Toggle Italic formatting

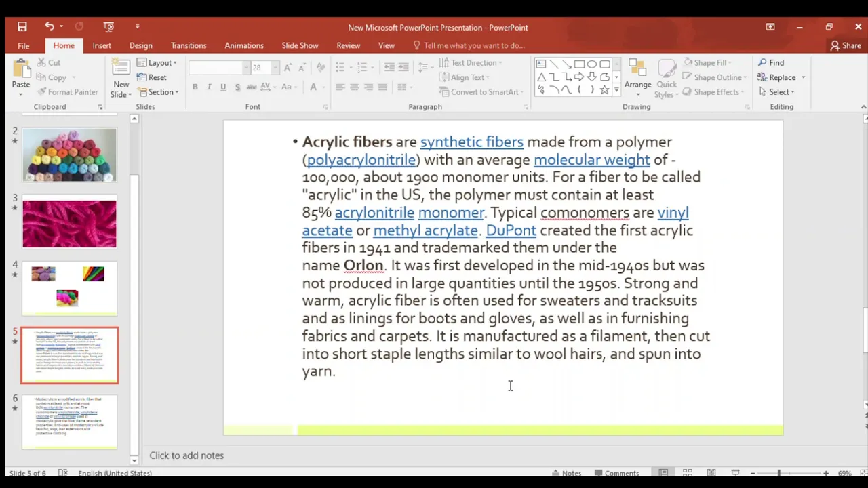tap(209, 87)
